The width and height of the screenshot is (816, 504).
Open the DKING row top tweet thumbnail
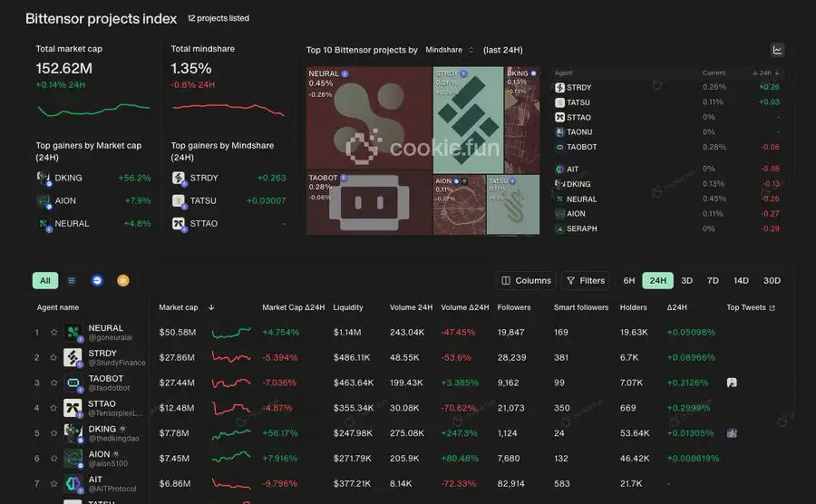[732, 432]
